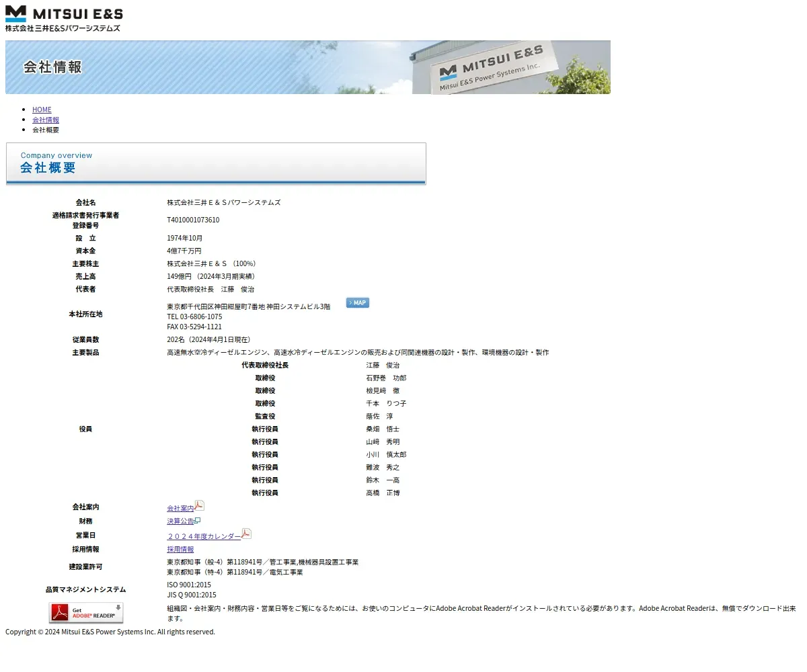Select registration number T4010001073610
This screenshot has height=672, width=807.
click(x=193, y=220)
